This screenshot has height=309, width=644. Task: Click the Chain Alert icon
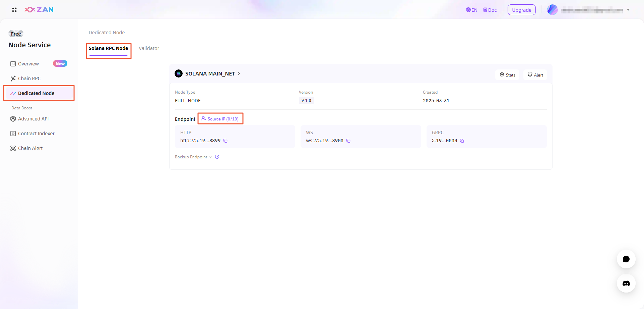pos(13,148)
